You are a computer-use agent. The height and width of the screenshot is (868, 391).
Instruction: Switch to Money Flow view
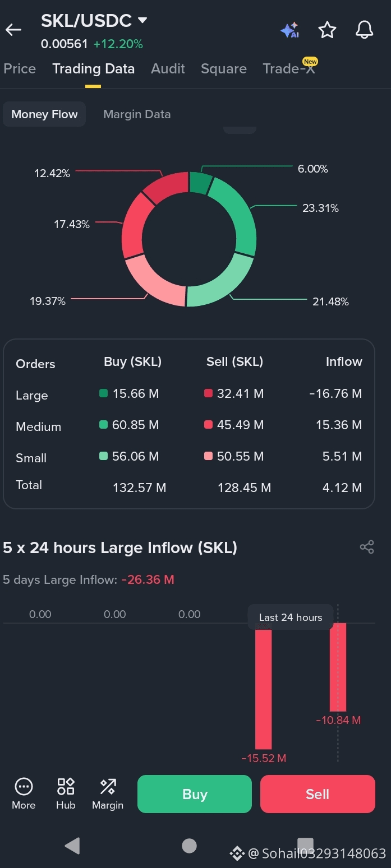coord(44,114)
